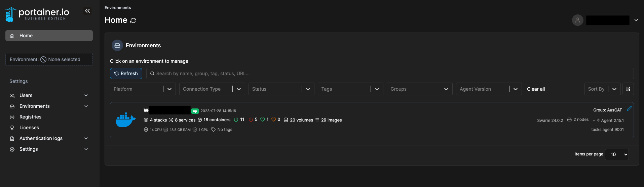This screenshot has height=187, width=644.
Task: Click the Environment None selected box
Action: 49,59
